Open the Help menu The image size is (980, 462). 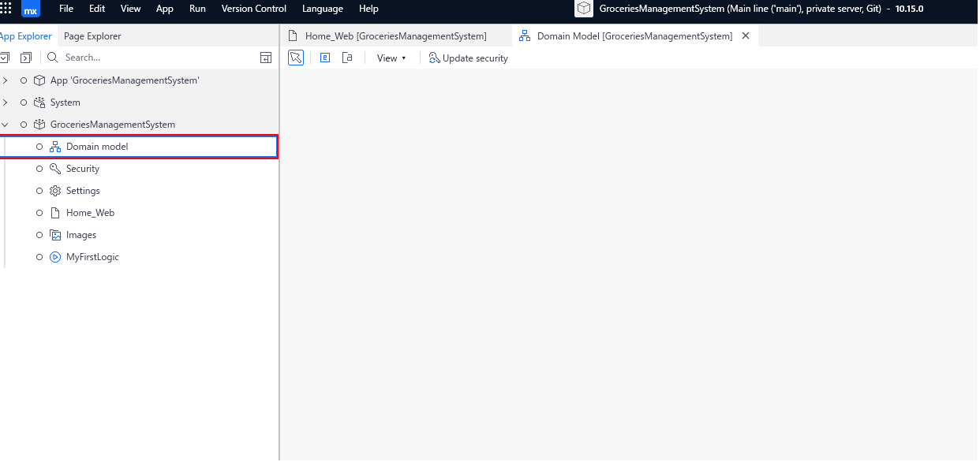[368, 9]
